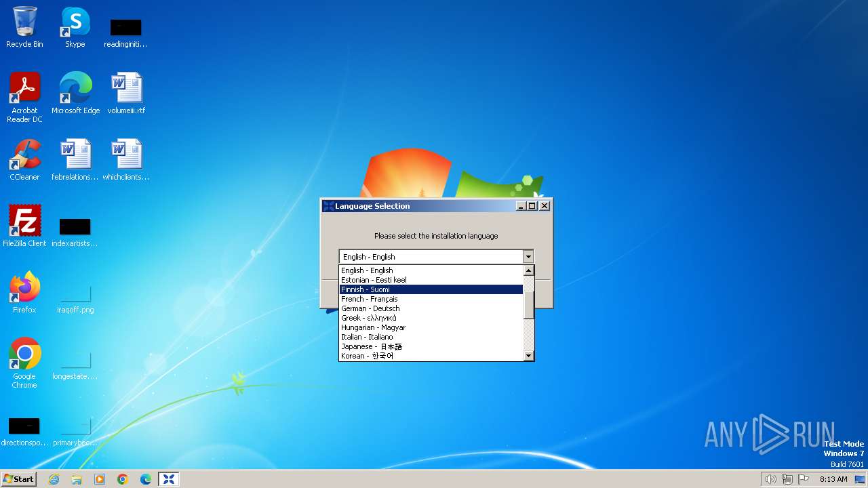Choose Estonian - Eesti keel
The image size is (868, 488).
pyautogui.click(x=431, y=280)
